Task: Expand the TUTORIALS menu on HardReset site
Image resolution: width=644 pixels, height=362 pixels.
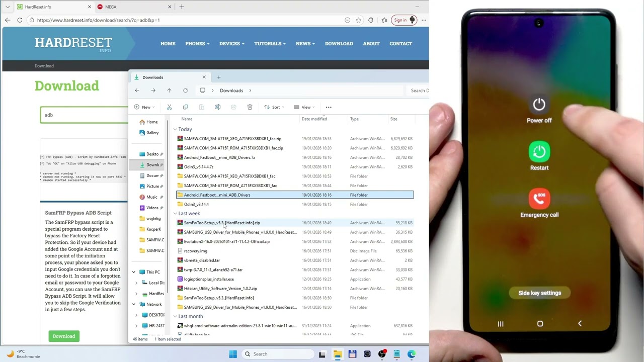Action: tap(270, 44)
